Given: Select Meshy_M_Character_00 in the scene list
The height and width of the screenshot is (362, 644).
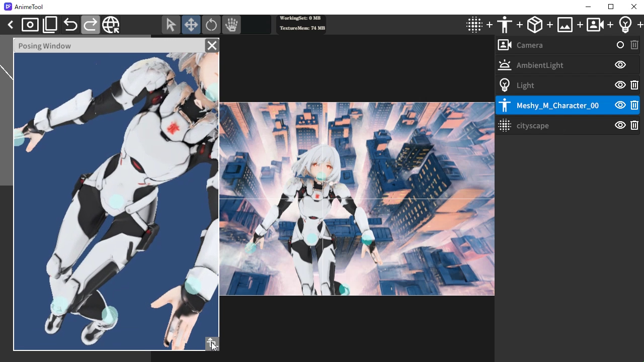Looking at the screenshot, I should 568,105.
